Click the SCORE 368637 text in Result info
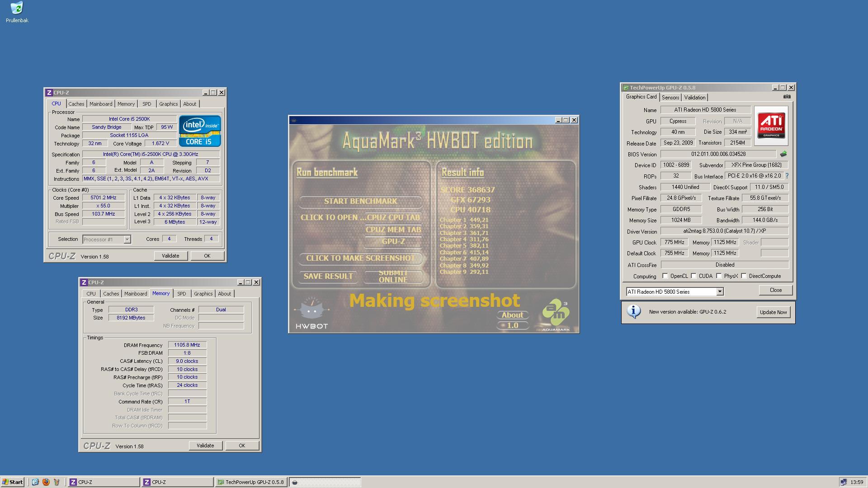Viewport: 868px width, 488px height. (467, 190)
